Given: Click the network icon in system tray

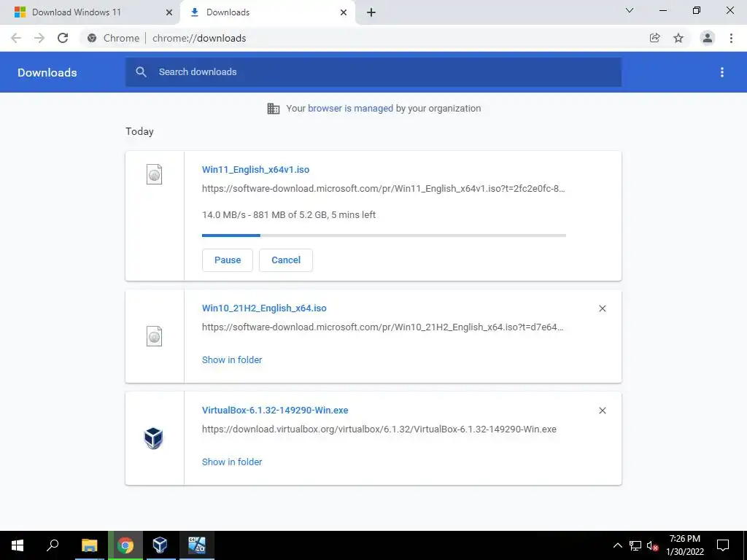Looking at the screenshot, I should 635,545.
